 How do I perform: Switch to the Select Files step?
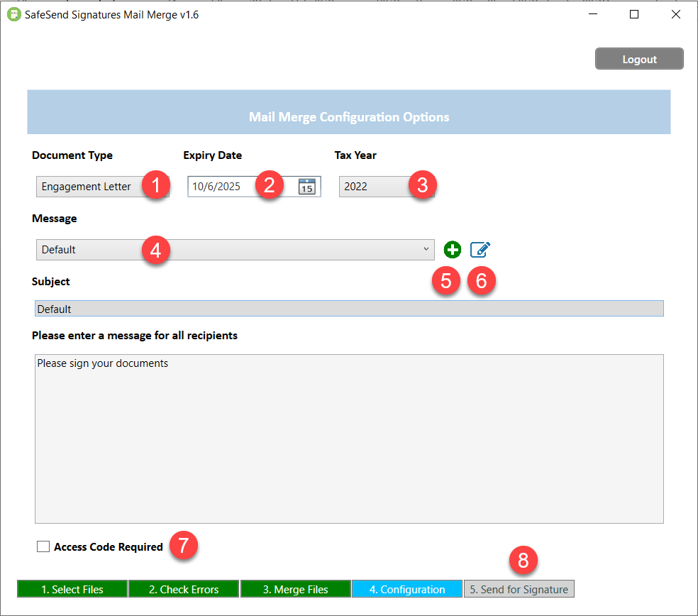click(72, 588)
